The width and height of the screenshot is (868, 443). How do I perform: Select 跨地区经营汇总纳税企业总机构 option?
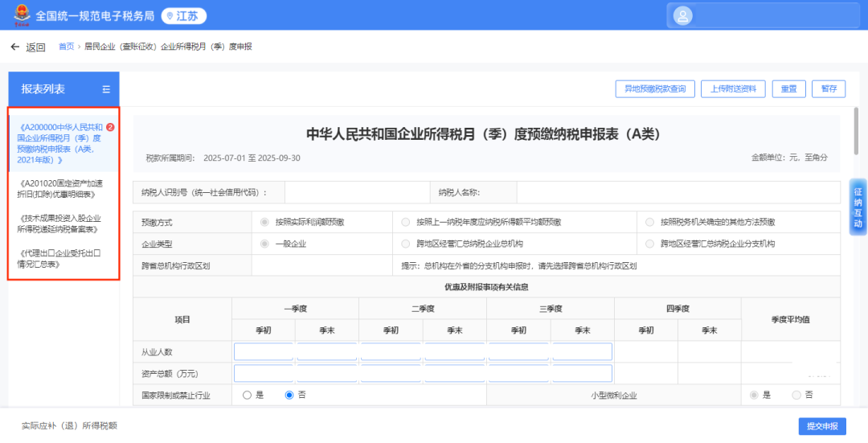406,244
